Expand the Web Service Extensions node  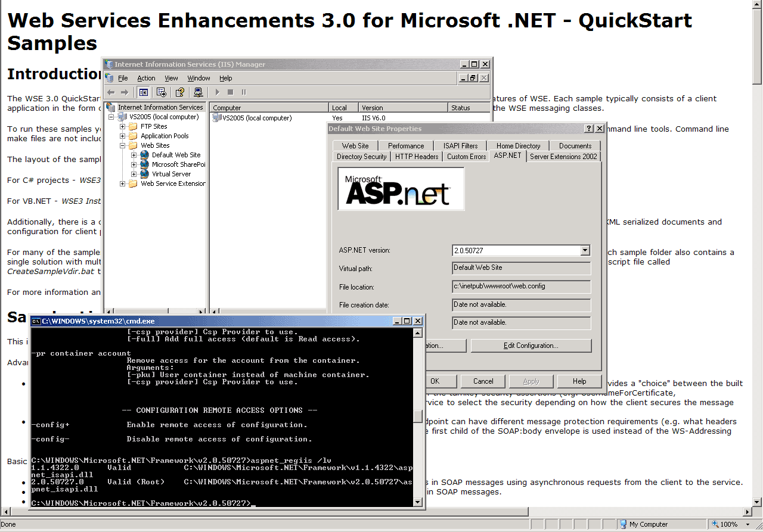pos(123,183)
